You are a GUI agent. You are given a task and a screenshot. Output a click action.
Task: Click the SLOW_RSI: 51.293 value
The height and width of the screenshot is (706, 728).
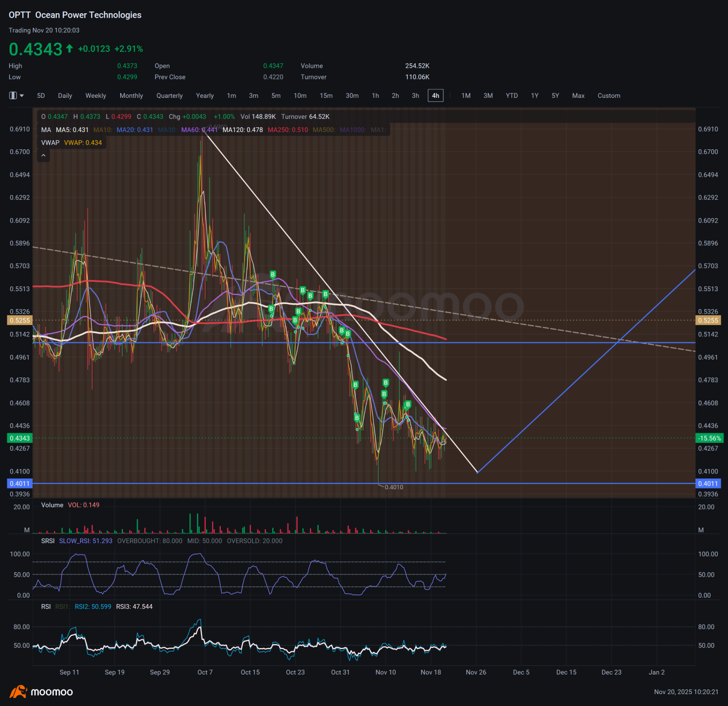(x=86, y=541)
